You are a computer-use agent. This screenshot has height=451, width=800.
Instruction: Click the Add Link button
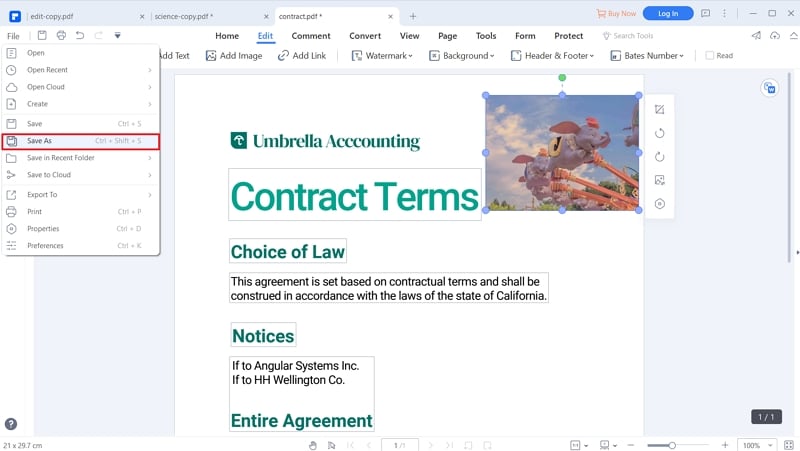(x=302, y=56)
